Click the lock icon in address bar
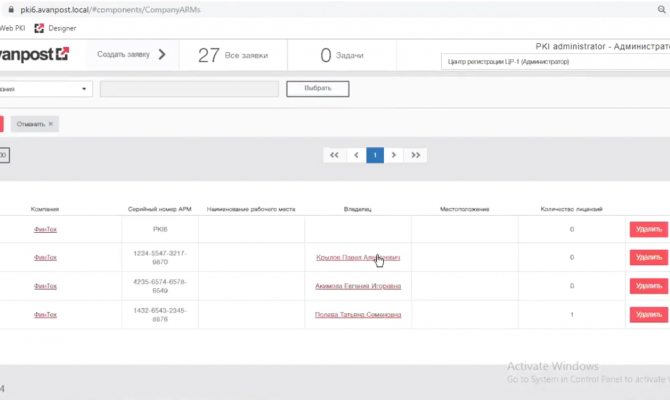Image resolution: width=670 pixels, height=400 pixels. point(11,9)
